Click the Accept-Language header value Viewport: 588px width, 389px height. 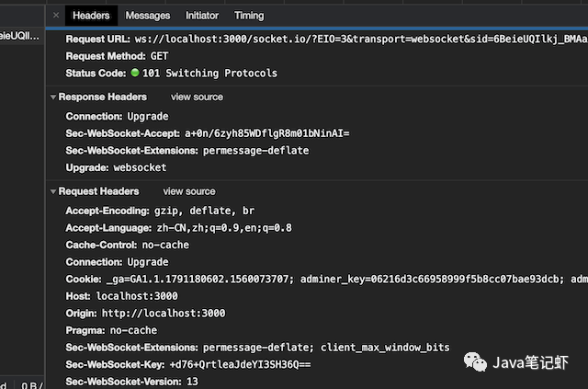tap(223, 228)
